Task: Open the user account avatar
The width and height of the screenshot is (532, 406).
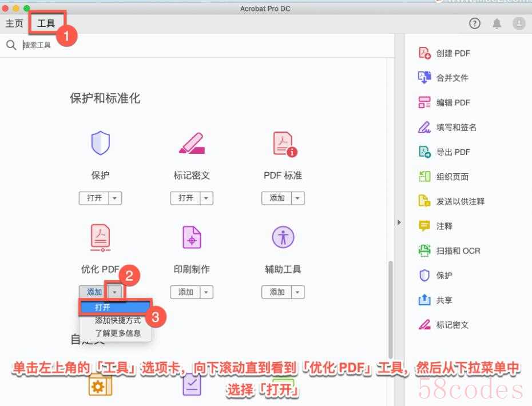Action: pyautogui.click(x=519, y=23)
